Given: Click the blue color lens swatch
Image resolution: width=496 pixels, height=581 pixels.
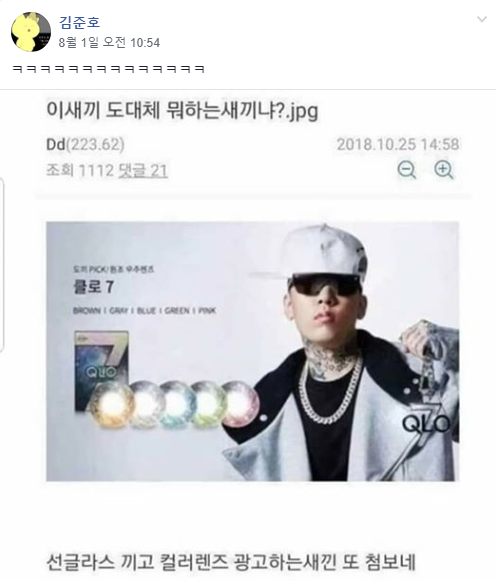Looking at the screenshot, I should [x=177, y=405].
